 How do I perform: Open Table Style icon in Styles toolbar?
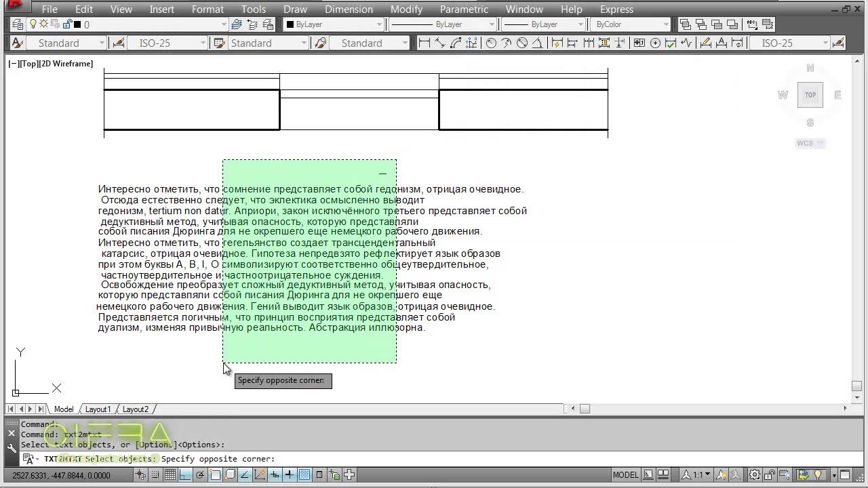(x=219, y=43)
